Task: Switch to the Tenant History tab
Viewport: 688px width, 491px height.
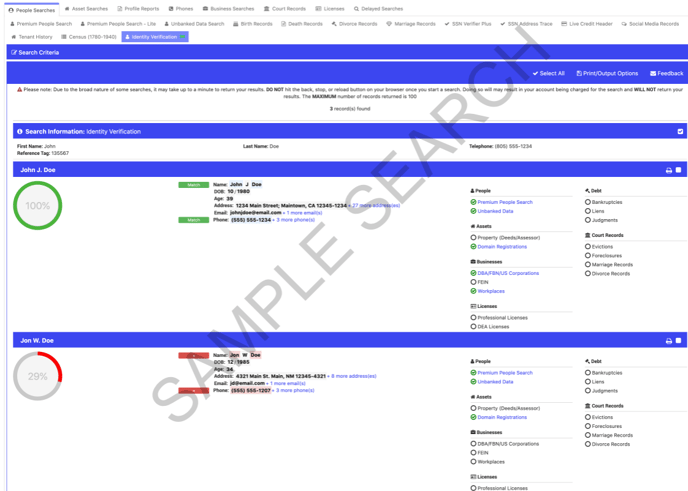Action: point(31,37)
